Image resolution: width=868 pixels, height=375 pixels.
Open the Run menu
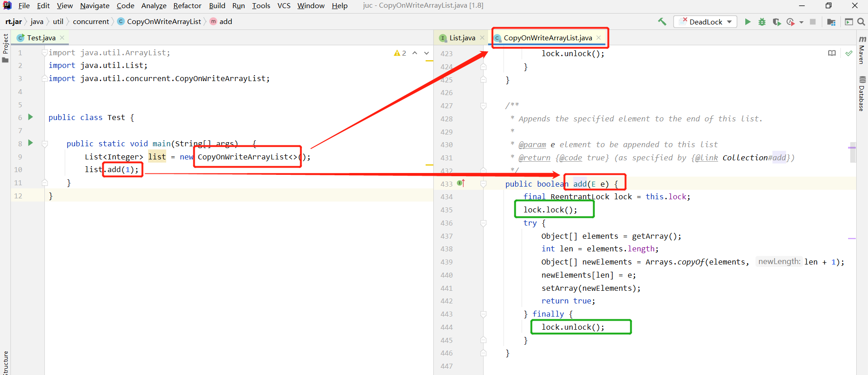238,5
